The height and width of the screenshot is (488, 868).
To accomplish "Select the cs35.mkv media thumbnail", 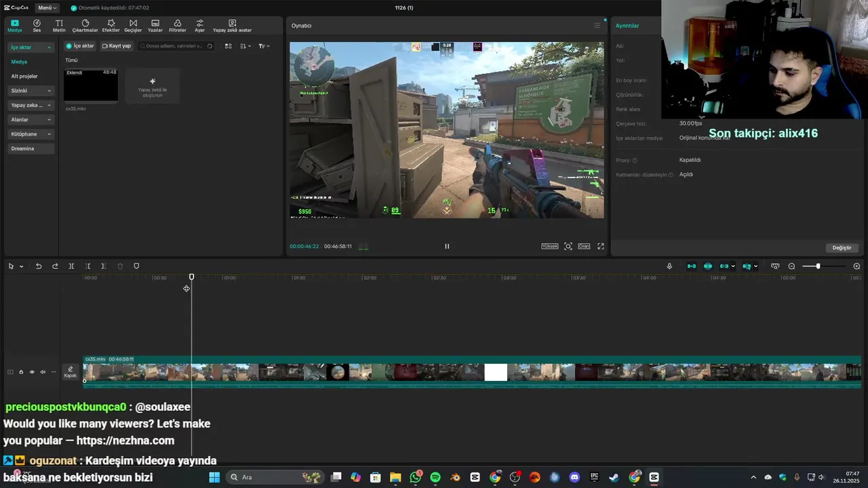I will pyautogui.click(x=91, y=85).
